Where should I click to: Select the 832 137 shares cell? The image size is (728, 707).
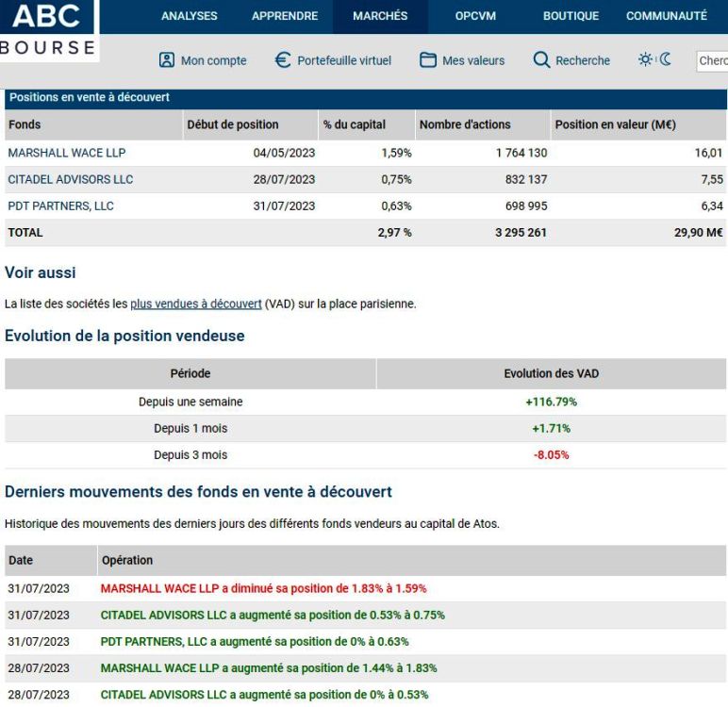coord(526,179)
